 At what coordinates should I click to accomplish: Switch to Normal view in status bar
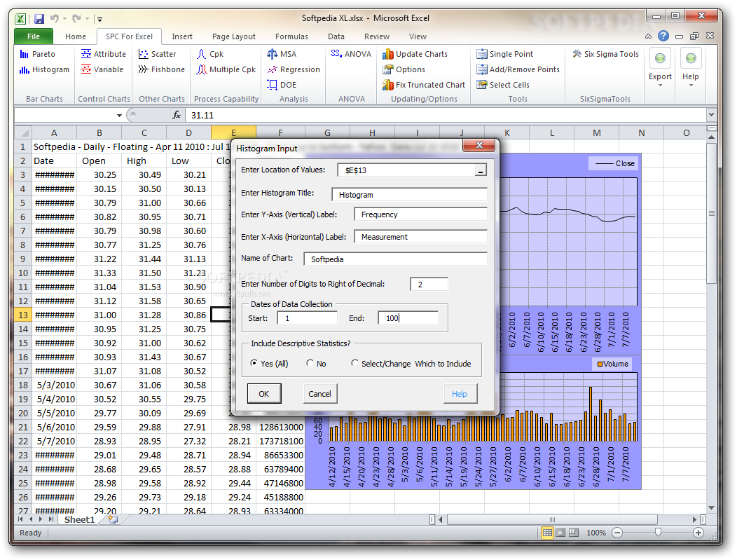pos(547,533)
